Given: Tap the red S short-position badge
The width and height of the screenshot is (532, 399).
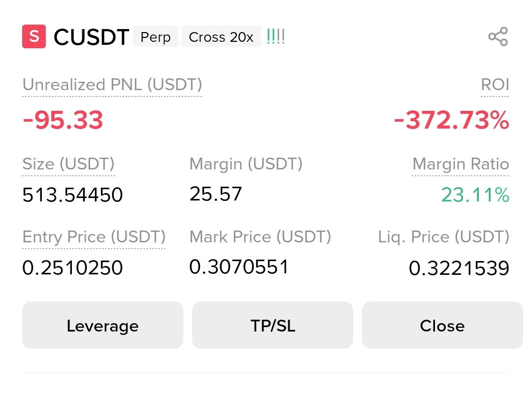Looking at the screenshot, I should [34, 36].
